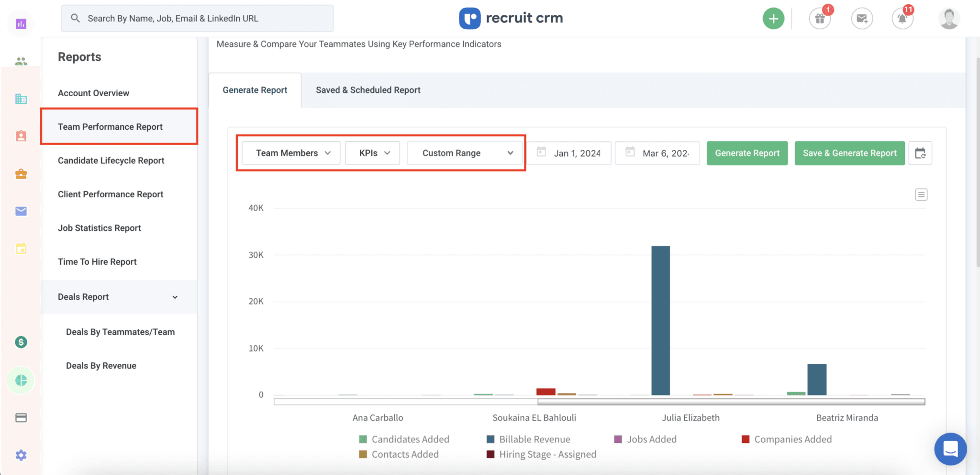Open the chat support bubble
Image resolution: width=980 pixels, height=475 pixels.
coord(950,449)
